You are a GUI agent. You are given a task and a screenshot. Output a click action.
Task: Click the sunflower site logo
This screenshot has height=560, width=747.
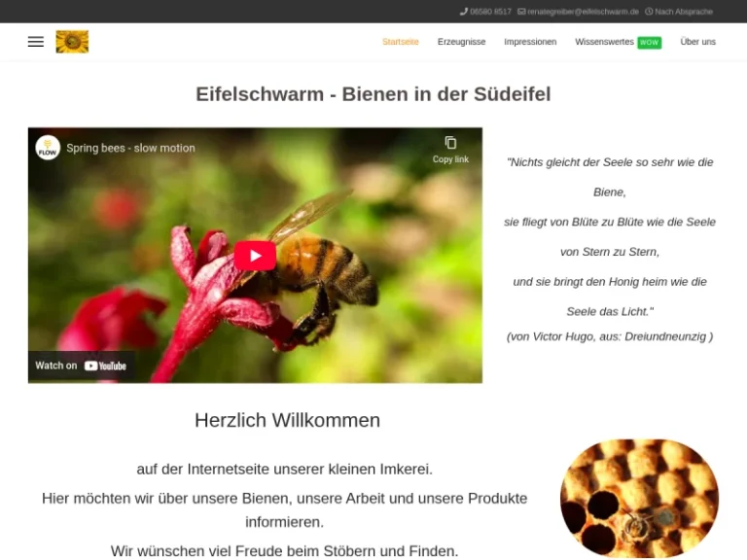click(x=72, y=42)
